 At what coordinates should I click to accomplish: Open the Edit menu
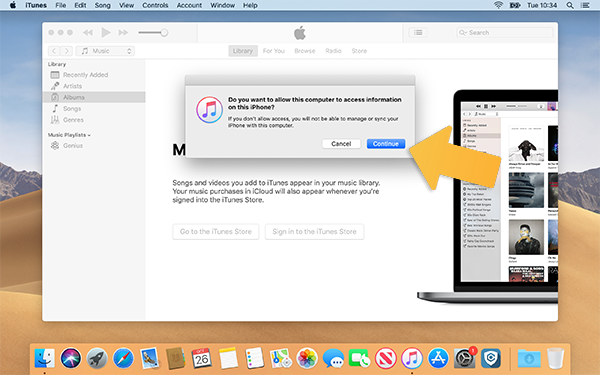click(80, 5)
